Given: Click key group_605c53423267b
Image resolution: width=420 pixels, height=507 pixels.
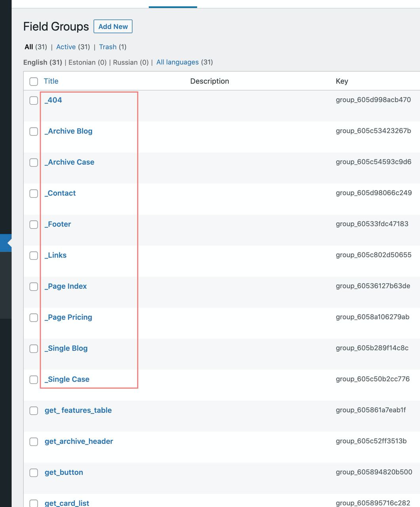Looking at the screenshot, I should [x=373, y=131].
